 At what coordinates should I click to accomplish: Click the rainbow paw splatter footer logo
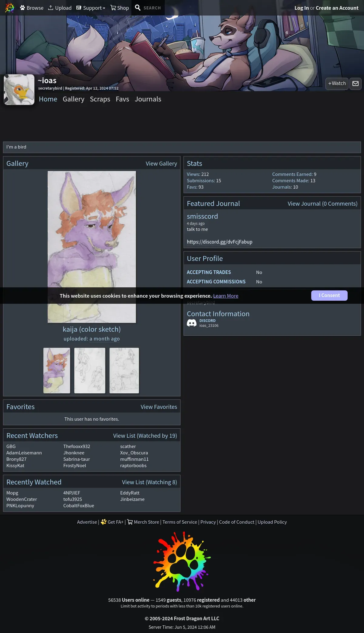click(182, 561)
